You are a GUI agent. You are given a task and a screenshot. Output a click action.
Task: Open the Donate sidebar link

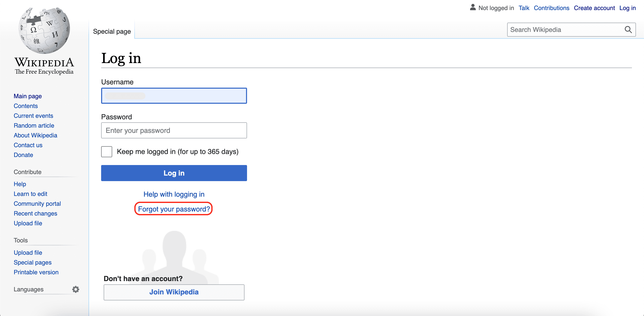23,155
